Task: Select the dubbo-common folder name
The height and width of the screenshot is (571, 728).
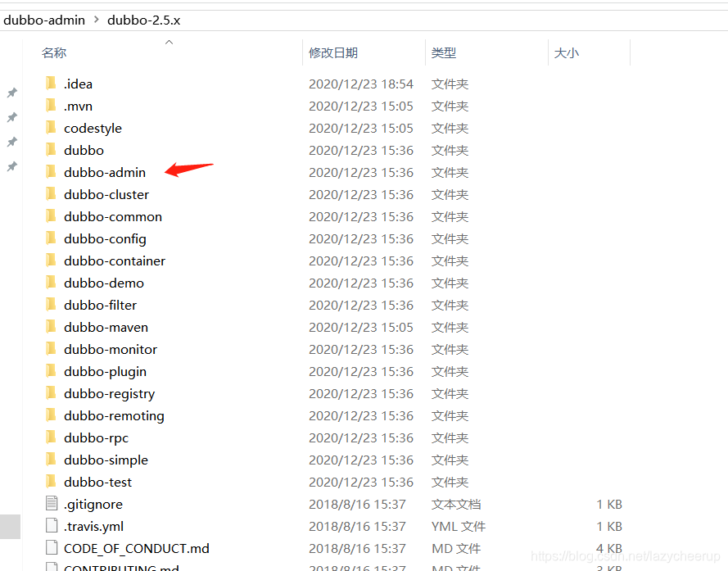Action: click(113, 216)
